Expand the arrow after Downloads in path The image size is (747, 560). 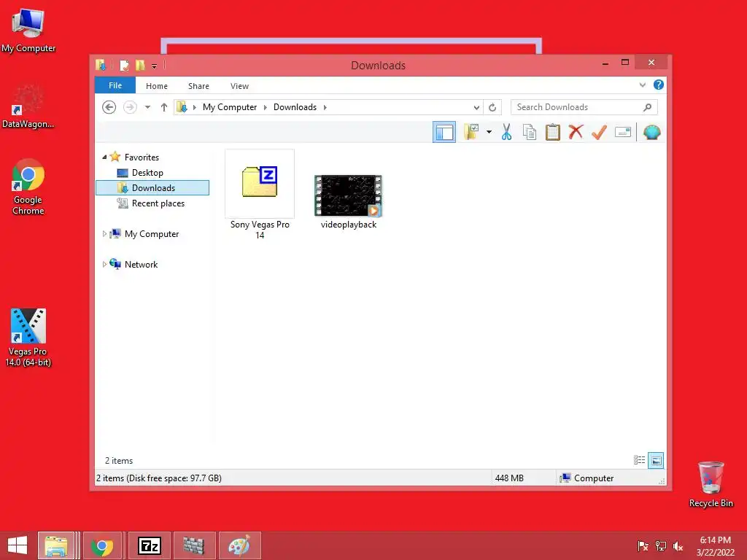coord(325,107)
